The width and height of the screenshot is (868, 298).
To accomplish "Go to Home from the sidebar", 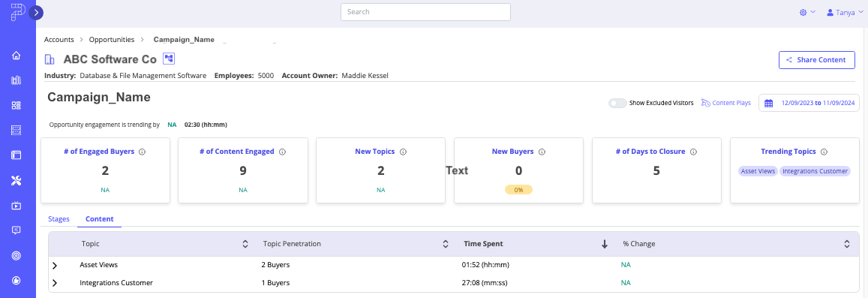I will pyautogui.click(x=16, y=56).
